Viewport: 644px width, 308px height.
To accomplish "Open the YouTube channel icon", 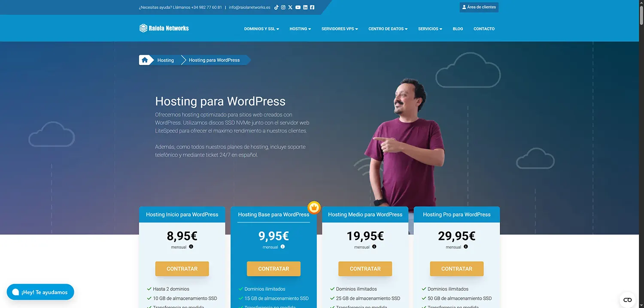I will (x=298, y=7).
